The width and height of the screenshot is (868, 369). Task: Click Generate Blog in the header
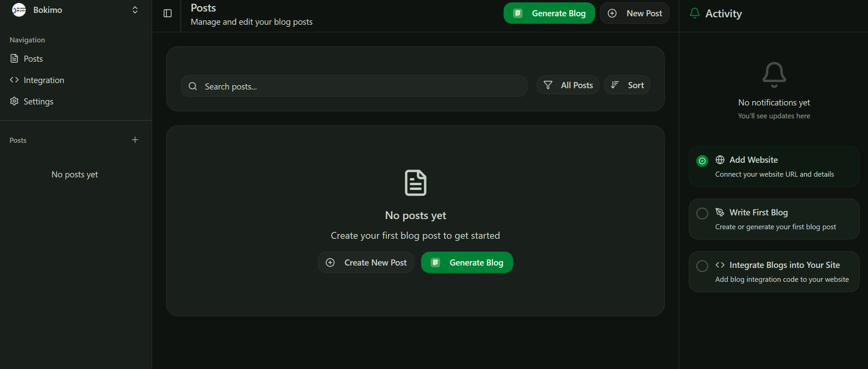point(549,13)
